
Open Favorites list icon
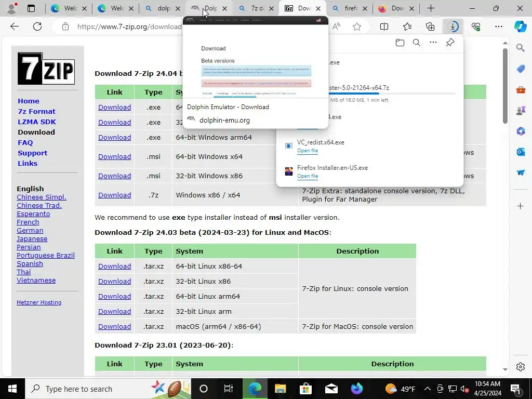tap(407, 26)
